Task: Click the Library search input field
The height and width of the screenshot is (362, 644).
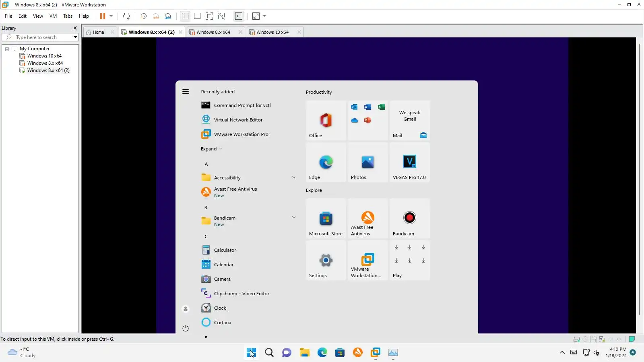Action: (40, 37)
